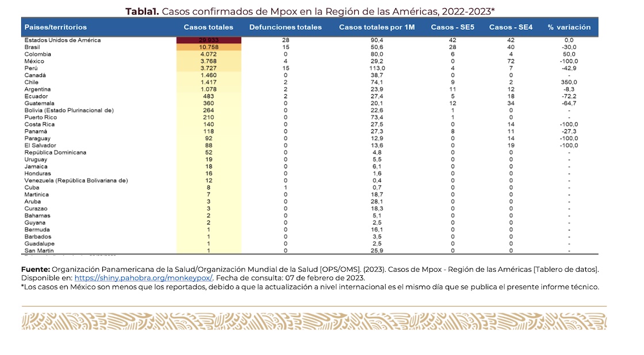Viewport: 644px width, 355px height.
Task: Click the orange 10.758 Brasil cases cell
Action: 208,47
